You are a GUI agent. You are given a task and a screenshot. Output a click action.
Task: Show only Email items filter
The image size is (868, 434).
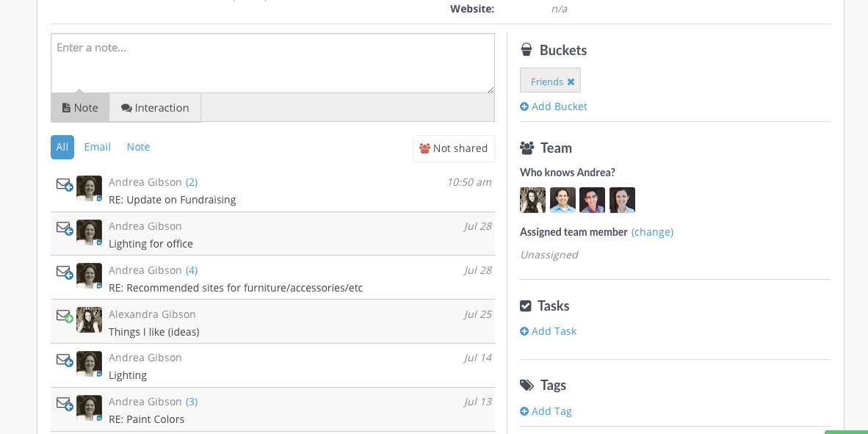coord(97,147)
